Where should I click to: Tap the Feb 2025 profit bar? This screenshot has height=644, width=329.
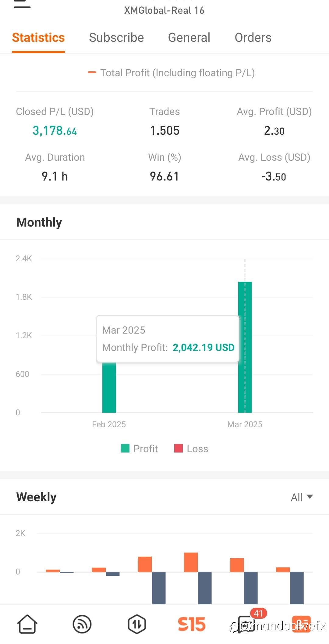(x=109, y=387)
